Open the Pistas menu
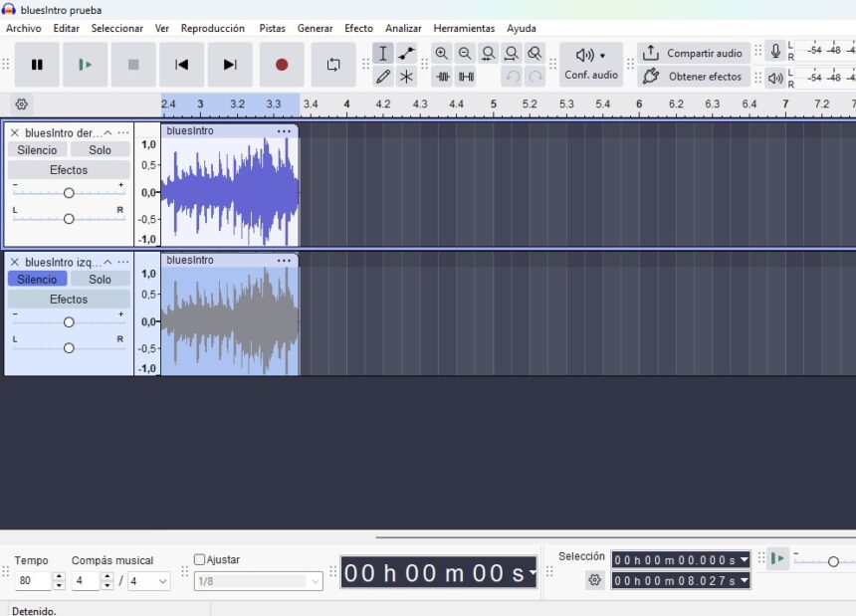Screen dimensions: 856x616 click(x=272, y=28)
